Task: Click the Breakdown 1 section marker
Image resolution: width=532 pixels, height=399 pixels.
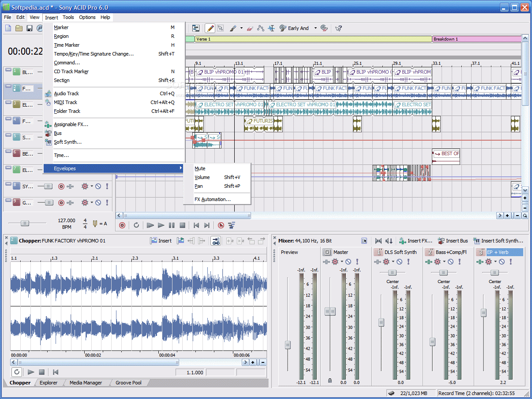Action: pyautogui.click(x=477, y=39)
